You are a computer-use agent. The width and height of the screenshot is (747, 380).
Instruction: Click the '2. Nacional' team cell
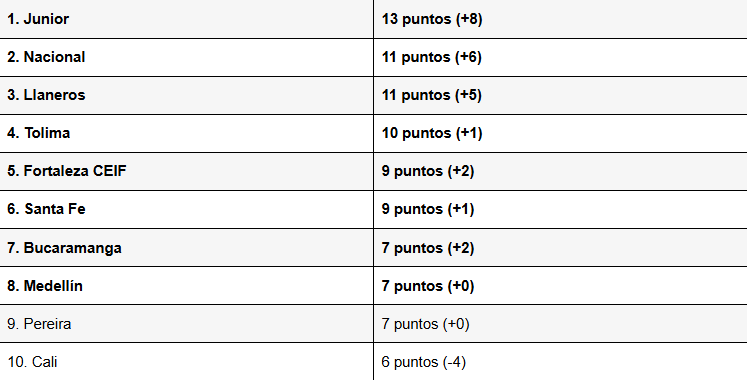186,57
